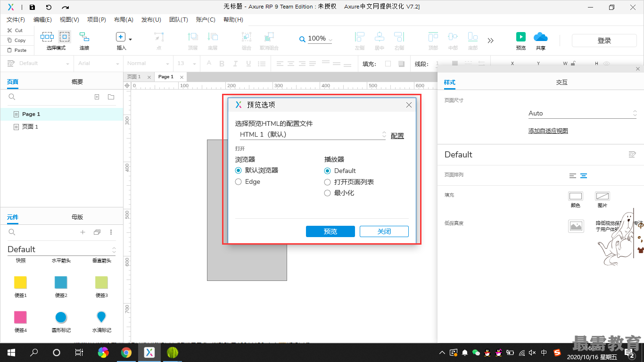
Task: Click the 居中 align center icon
Action: click(380, 37)
